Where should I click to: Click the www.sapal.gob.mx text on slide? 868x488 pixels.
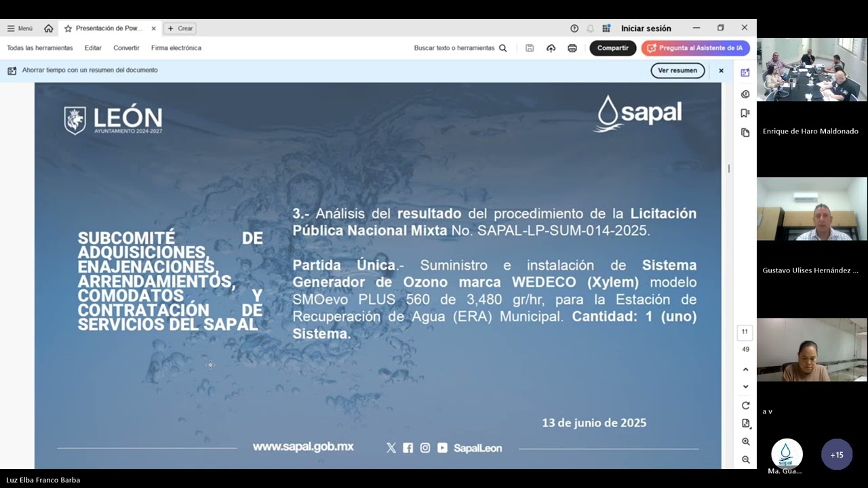(x=303, y=447)
